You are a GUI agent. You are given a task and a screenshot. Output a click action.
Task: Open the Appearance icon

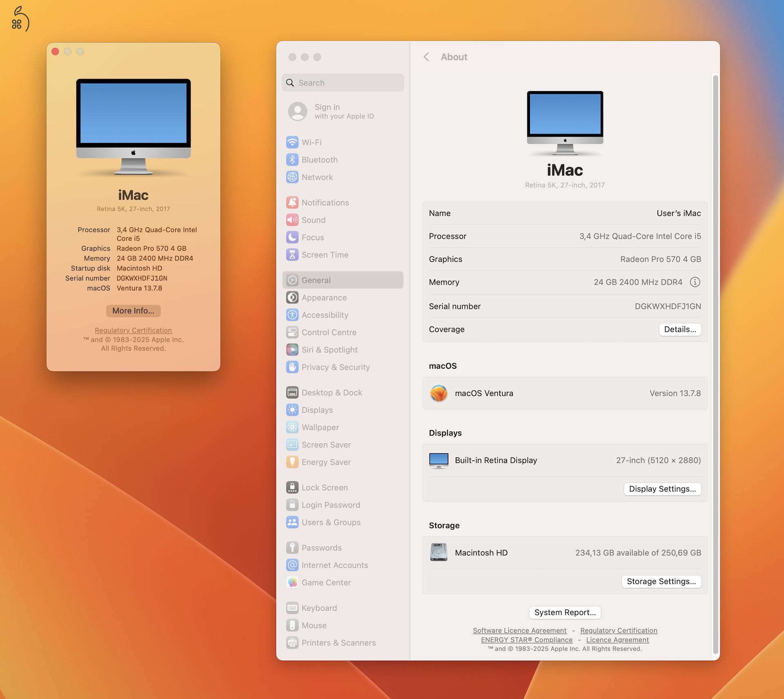pos(292,298)
